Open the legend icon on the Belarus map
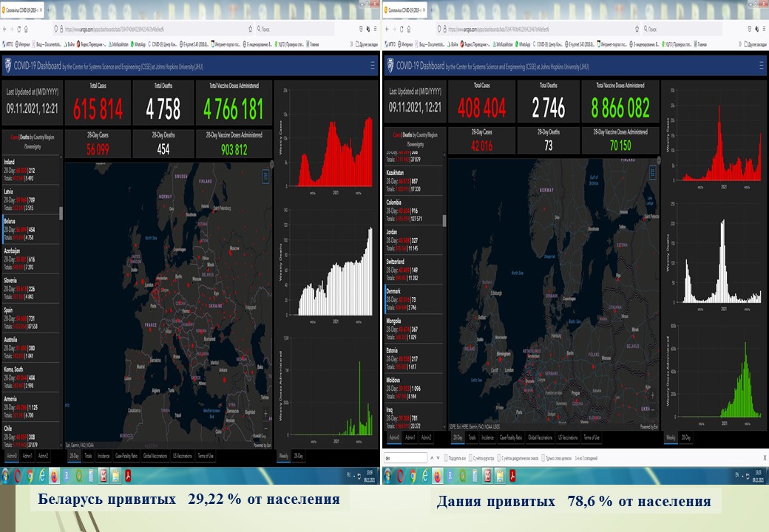The width and height of the screenshot is (769, 532). [x=265, y=177]
